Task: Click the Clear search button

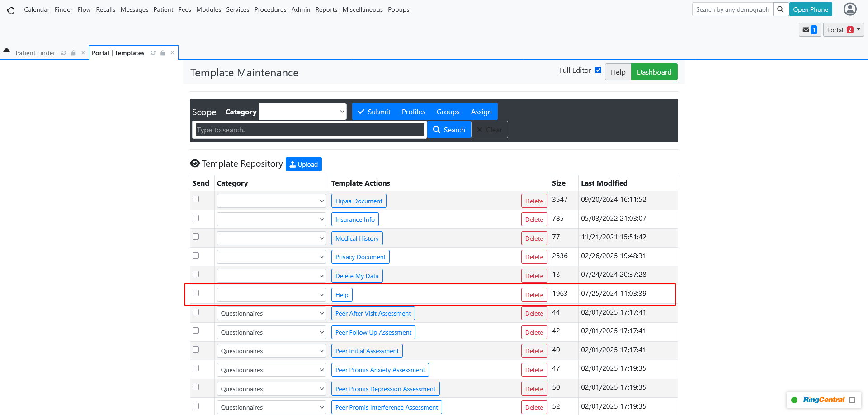Action: click(x=490, y=130)
